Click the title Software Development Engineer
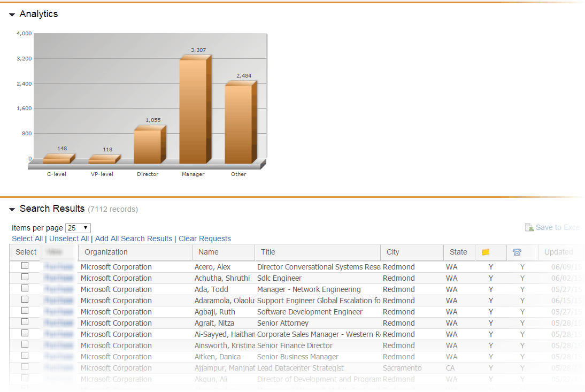 [310, 312]
